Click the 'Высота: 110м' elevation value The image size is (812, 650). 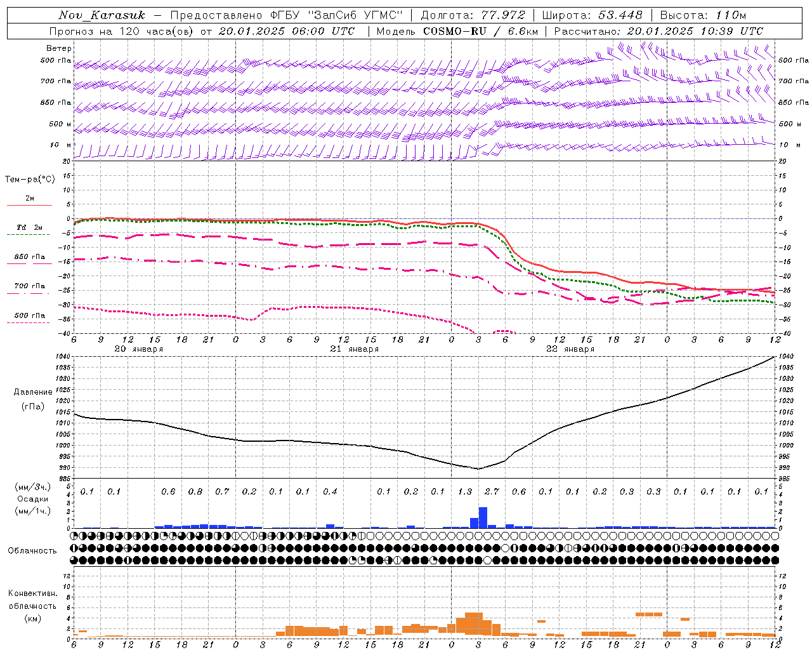tap(703, 15)
